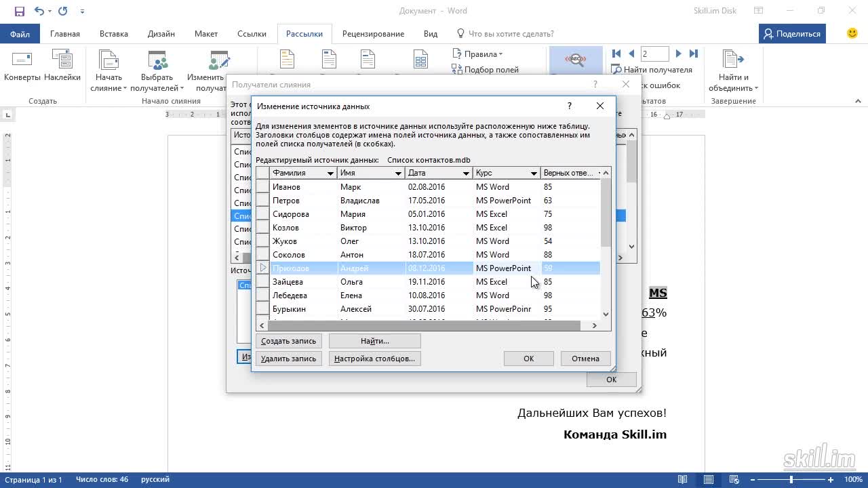Open the Конверты envelopes tool
868x488 pixels.
[22, 68]
